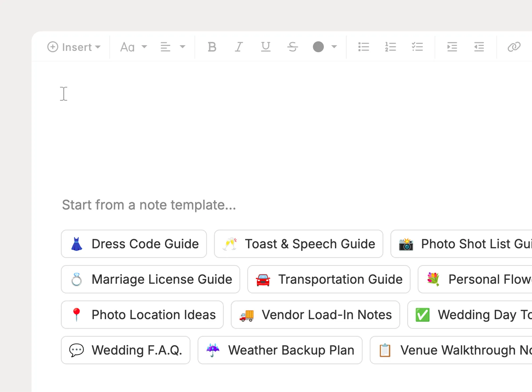Expand the alignment options arrow

(182, 47)
